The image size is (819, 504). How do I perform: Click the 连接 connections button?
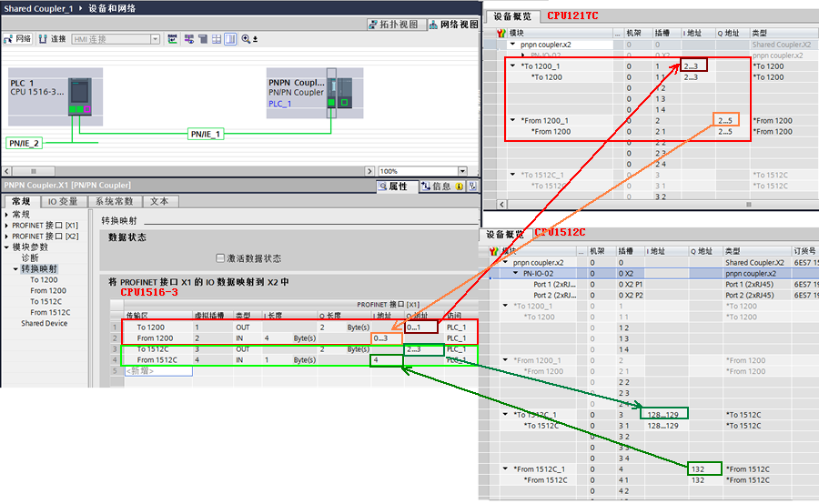pos(52,39)
